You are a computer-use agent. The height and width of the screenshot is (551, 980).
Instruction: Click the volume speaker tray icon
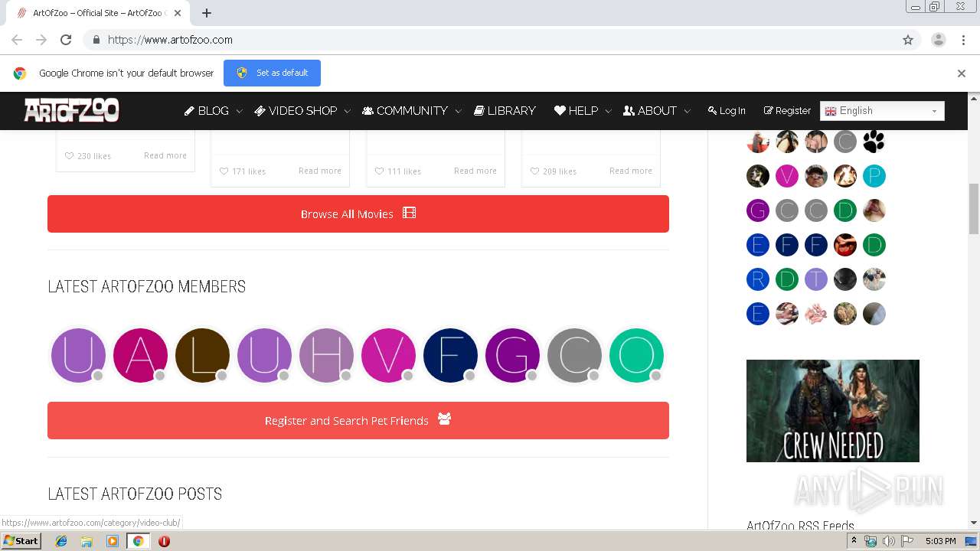[x=889, y=541]
